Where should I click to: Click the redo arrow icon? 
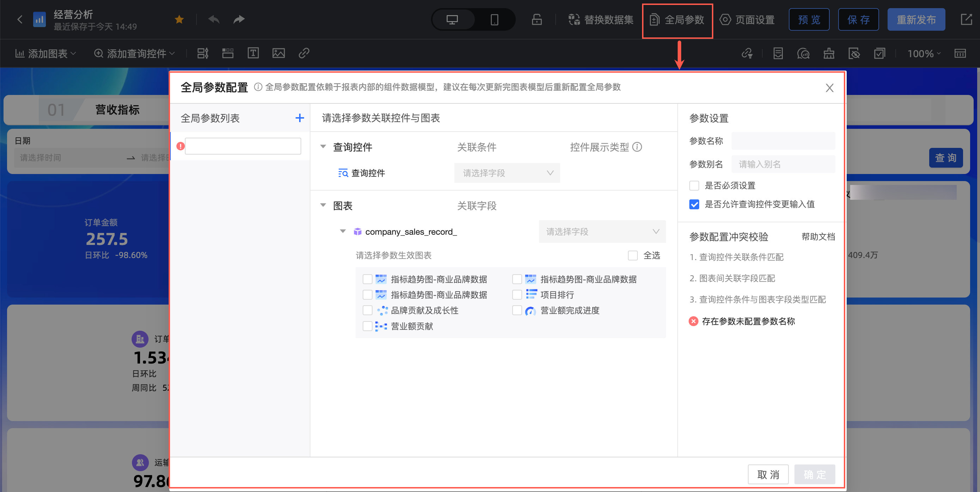(238, 19)
